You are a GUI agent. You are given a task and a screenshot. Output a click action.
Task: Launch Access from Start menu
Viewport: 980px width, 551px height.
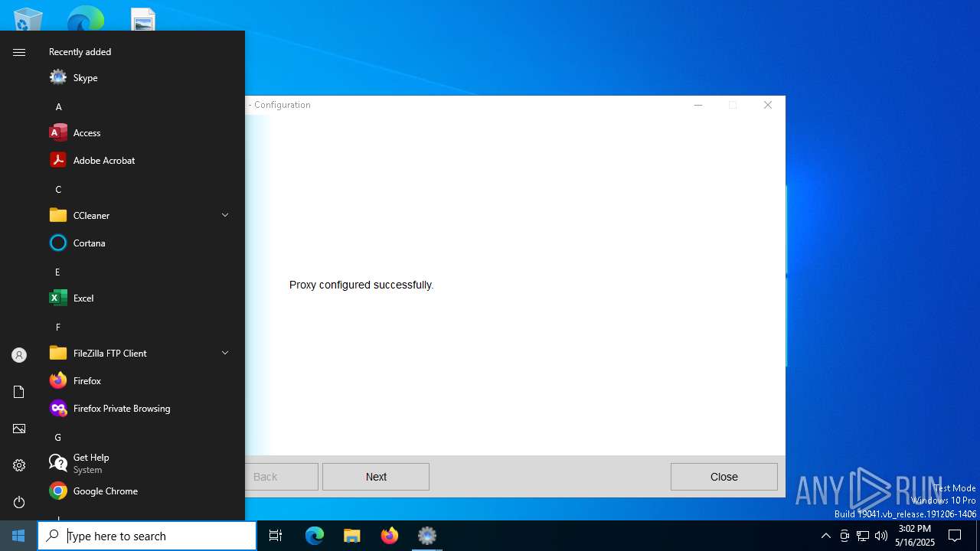[141, 133]
